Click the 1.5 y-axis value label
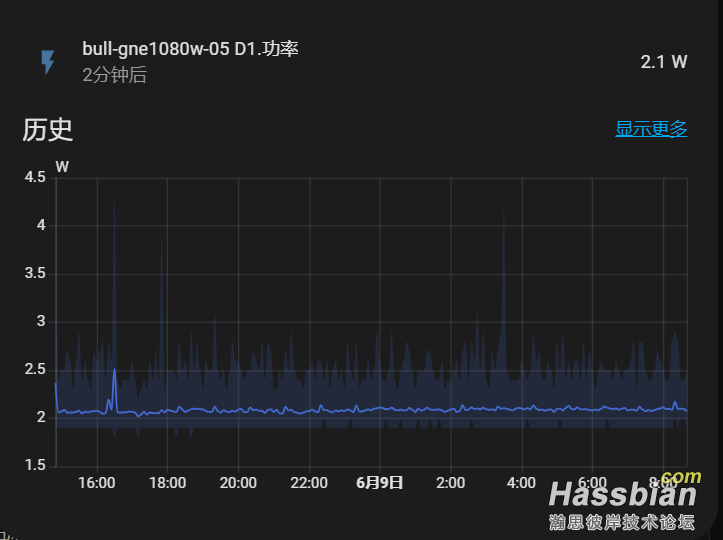This screenshot has height=540, width=723. click(35, 465)
